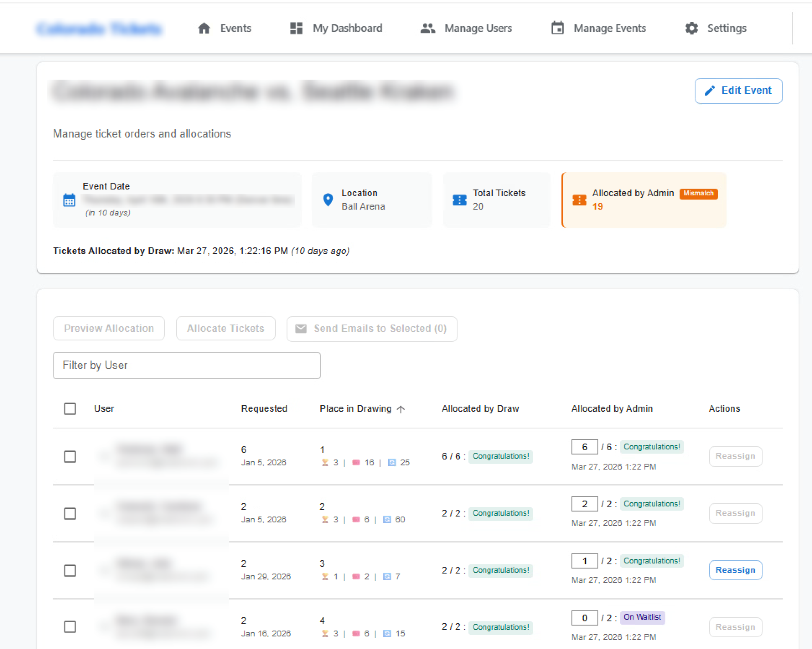Check the box for drawing place 3 row
Viewport: 812px width, 649px height.
pyautogui.click(x=70, y=571)
